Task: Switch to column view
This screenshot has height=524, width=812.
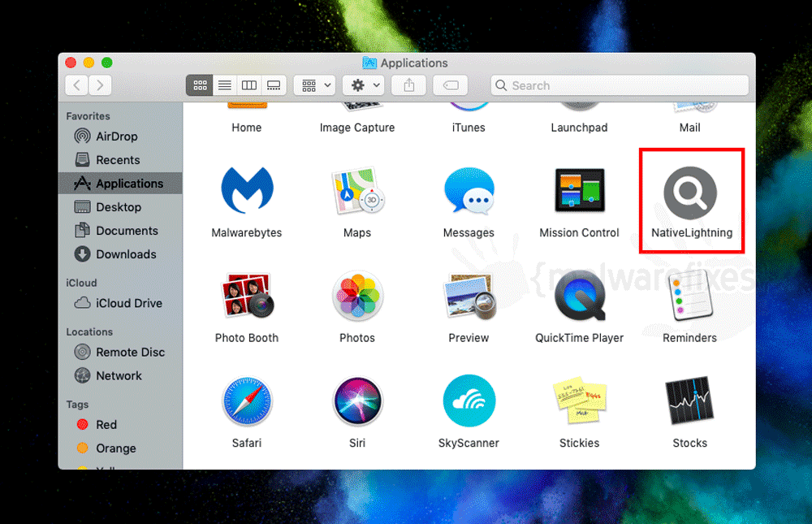Action: pos(249,85)
